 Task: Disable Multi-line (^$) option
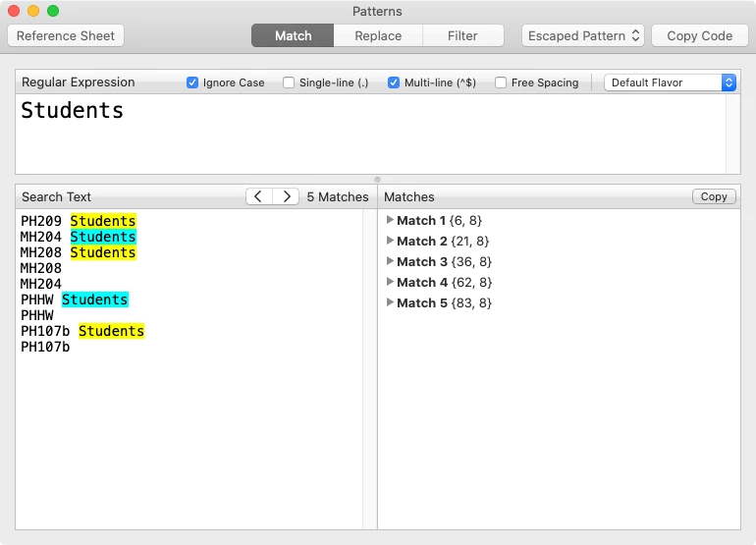[394, 82]
